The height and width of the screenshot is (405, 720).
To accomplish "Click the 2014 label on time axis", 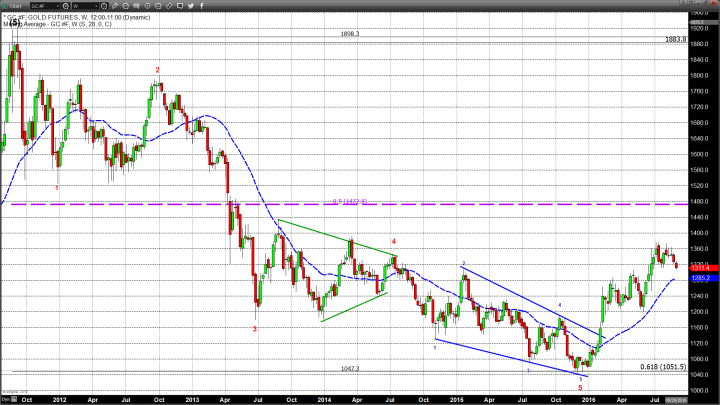I will click(x=324, y=400).
